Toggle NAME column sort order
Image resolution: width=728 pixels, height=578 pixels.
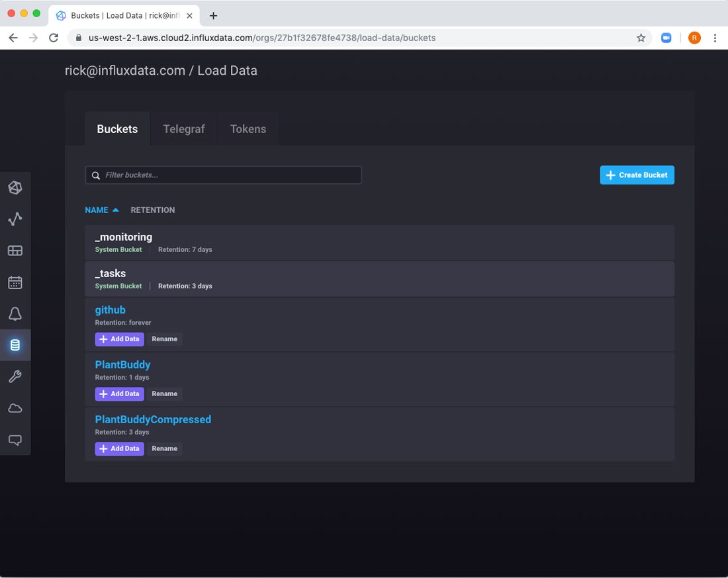click(x=101, y=210)
